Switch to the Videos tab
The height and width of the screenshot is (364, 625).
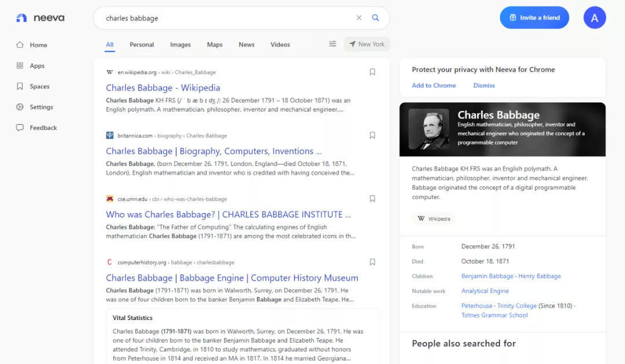point(280,45)
